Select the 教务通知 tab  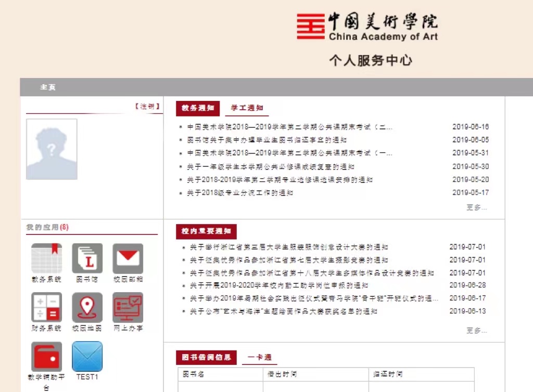tap(198, 108)
